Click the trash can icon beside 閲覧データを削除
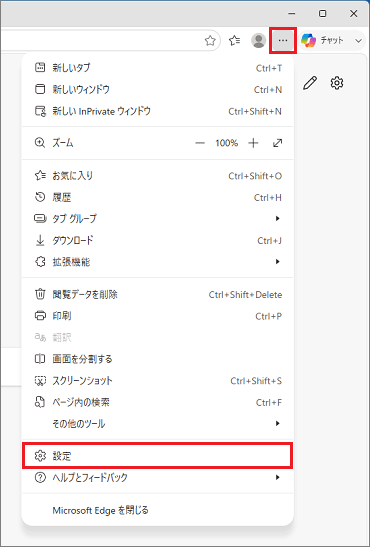Viewport: 370px width, 547px height. pyautogui.click(x=40, y=294)
